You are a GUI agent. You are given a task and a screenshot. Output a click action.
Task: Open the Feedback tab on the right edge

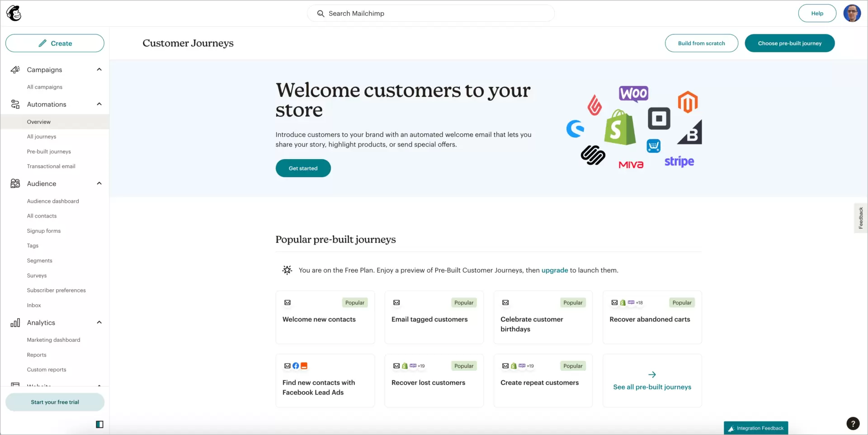(861, 217)
